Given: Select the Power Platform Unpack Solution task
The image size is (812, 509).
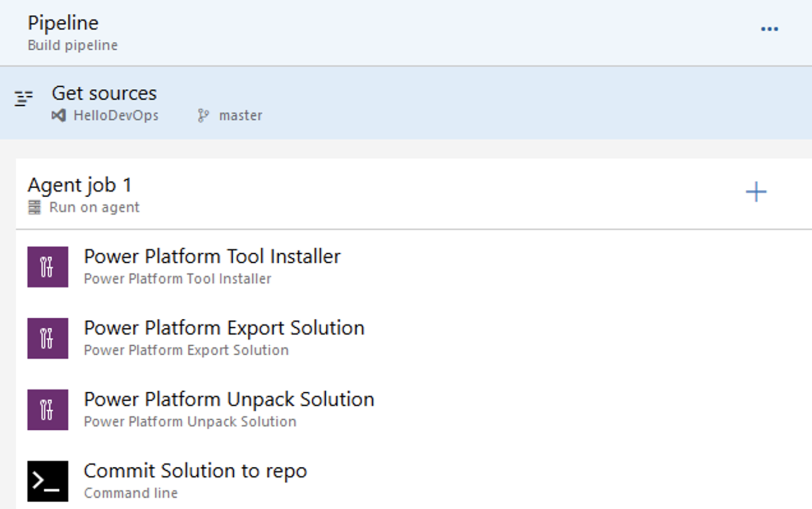Looking at the screenshot, I should tap(229, 400).
